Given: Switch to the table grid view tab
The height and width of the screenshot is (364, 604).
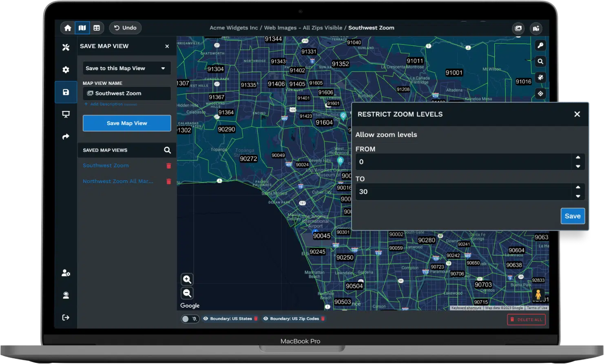Looking at the screenshot, I should click(97, 28).
